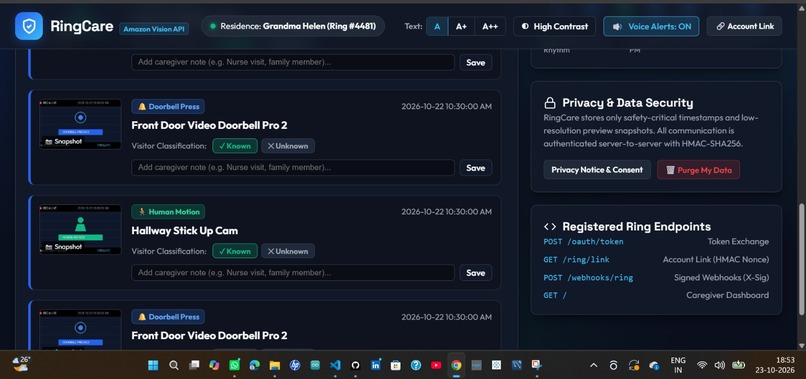
Task: Click Purge My Data
Action: [699, 170]
